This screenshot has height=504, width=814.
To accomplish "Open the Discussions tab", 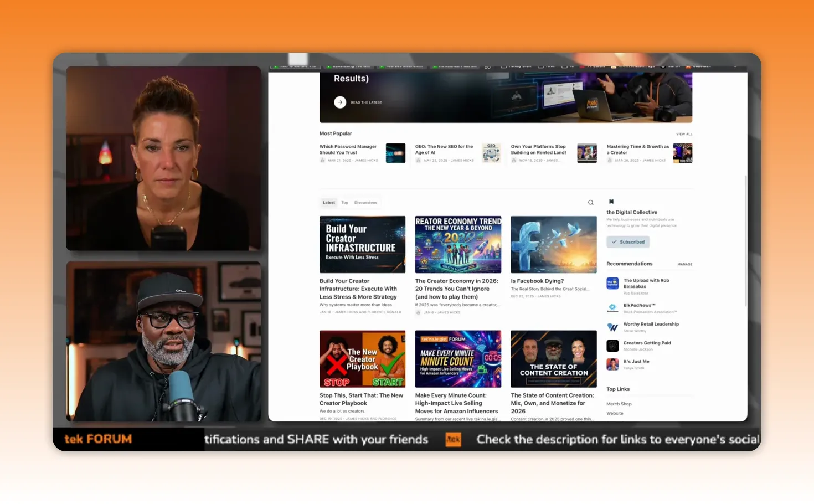I will (x=365, y=202).
